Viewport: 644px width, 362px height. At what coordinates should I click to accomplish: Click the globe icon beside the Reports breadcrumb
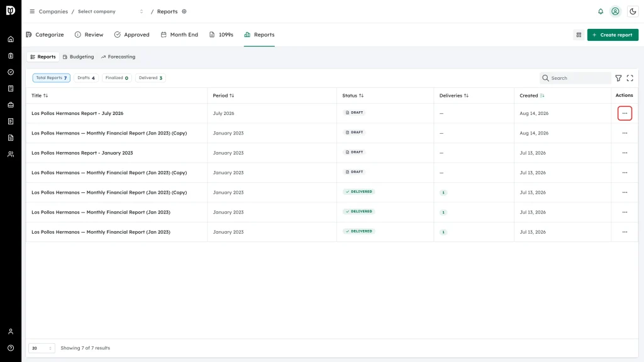(x=184, y=11)
